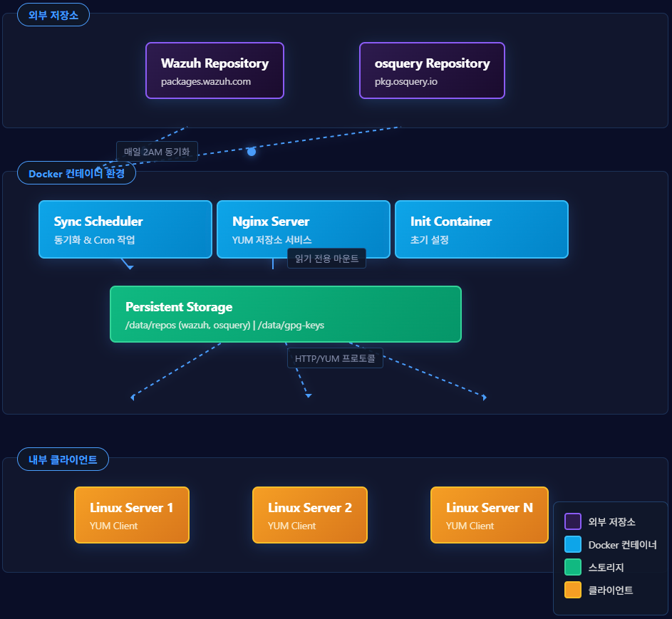Click the Wazuh Repository box

coord(214,71)
